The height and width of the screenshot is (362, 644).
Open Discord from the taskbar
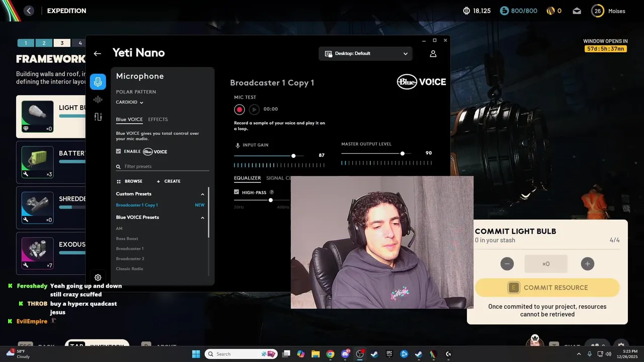point(345,354)
